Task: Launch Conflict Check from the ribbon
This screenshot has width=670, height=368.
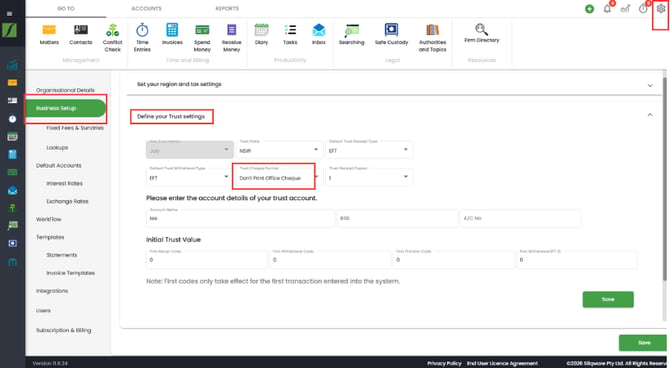Action: pyautogui.click(x=112, y=38)
